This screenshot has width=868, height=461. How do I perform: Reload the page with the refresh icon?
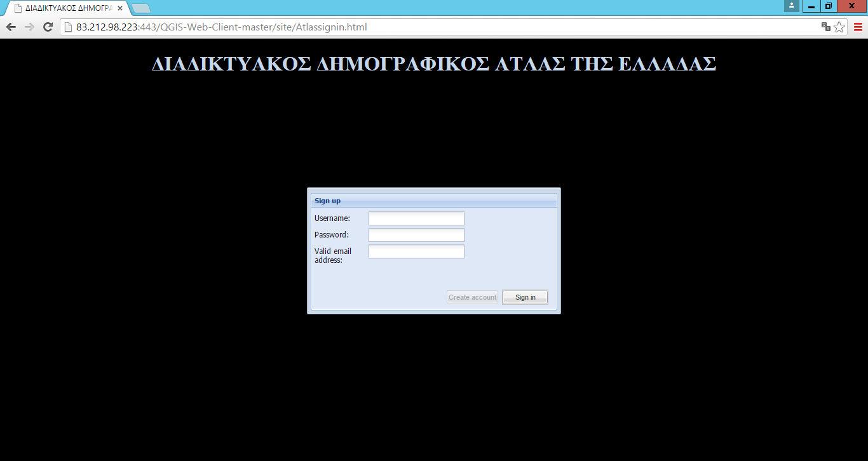click(x=48, y=27)
